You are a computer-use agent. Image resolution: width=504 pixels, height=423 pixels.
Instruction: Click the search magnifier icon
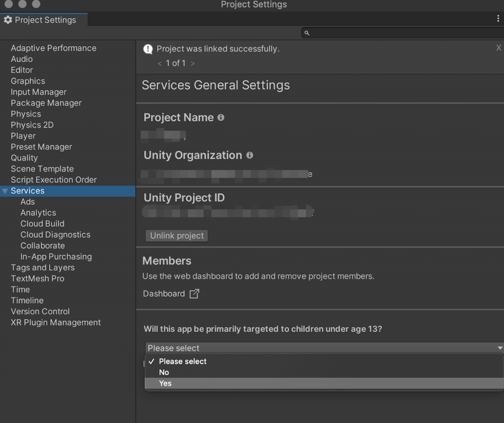pos(307,33)
